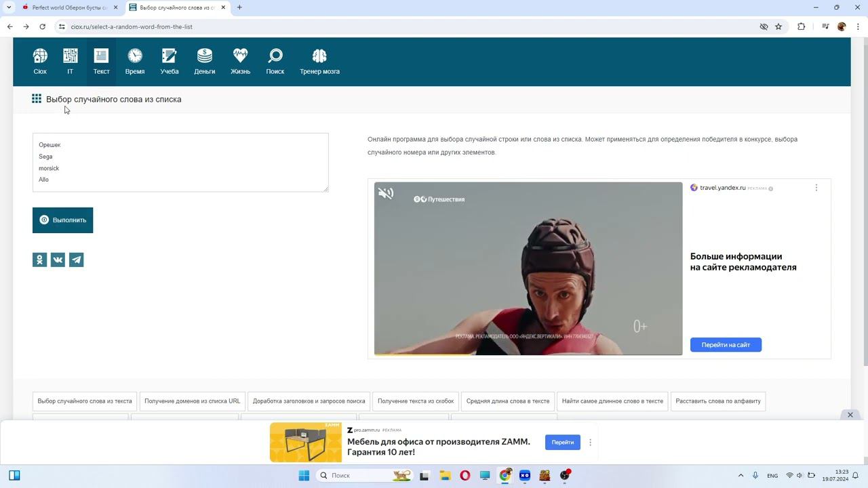Image resolution: width=868 pixels, height=488 pixels.
Task: Go back in browser history
Action: [x=9, y=26]
